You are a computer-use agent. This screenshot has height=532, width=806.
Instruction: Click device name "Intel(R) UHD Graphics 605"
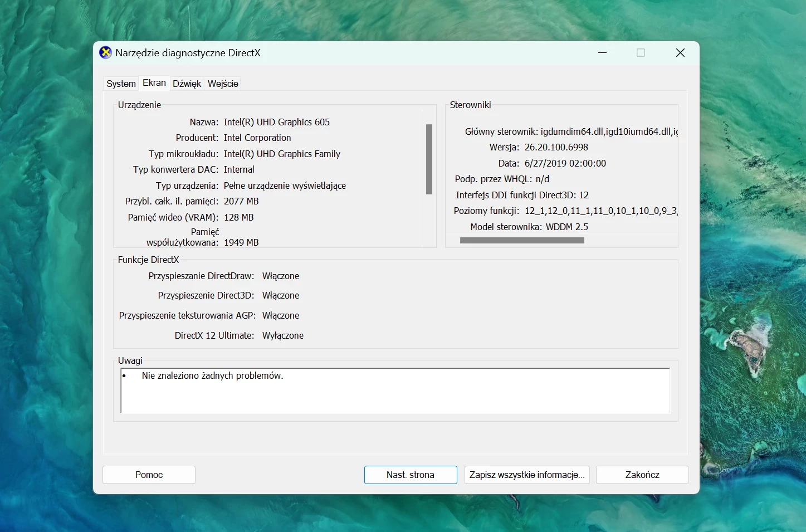[277, 122]
